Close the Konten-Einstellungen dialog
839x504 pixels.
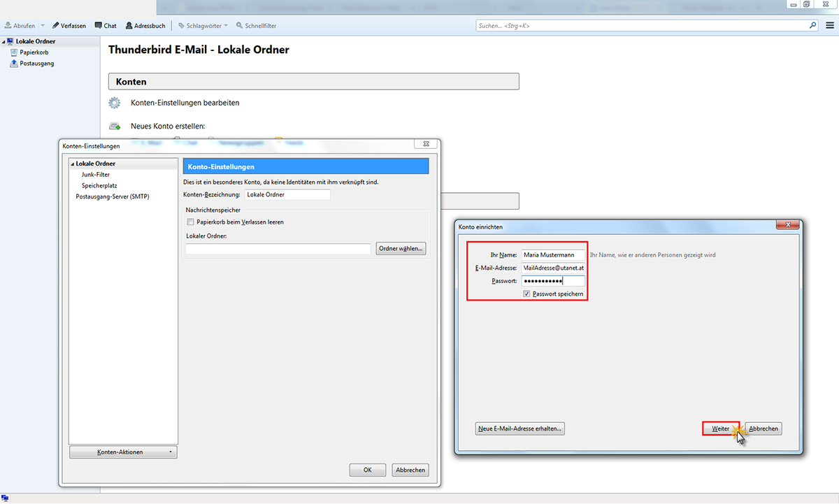[426, 144]
